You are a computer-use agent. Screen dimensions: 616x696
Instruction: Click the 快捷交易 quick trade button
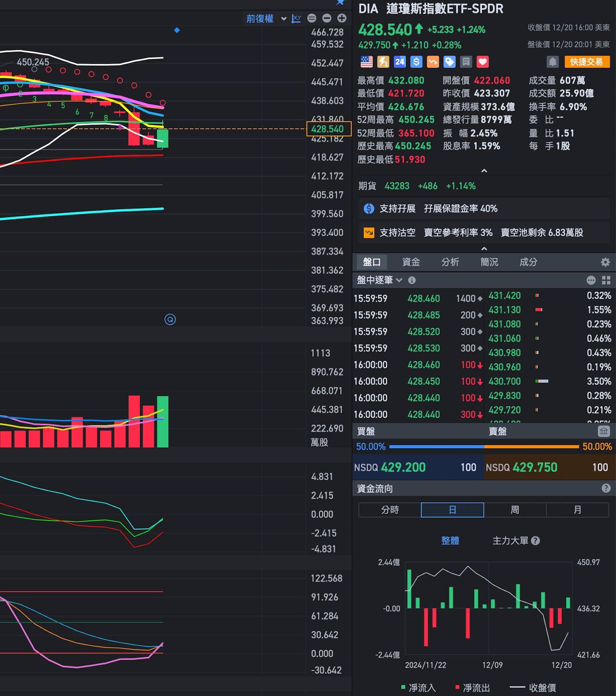click(x=587, y=62)
